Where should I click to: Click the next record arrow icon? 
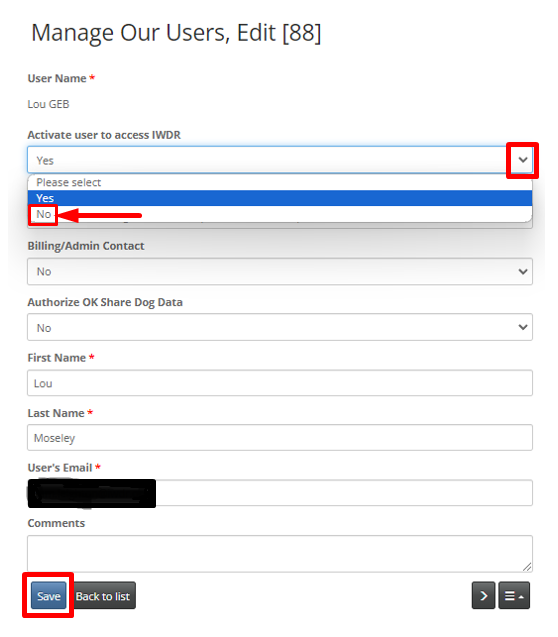tap(483, 596)
